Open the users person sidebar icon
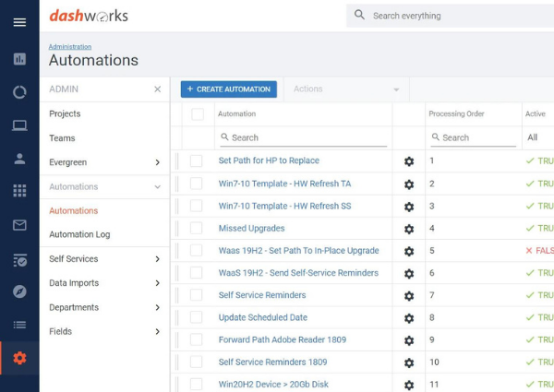Screen dimensions: 554x392 19,159
